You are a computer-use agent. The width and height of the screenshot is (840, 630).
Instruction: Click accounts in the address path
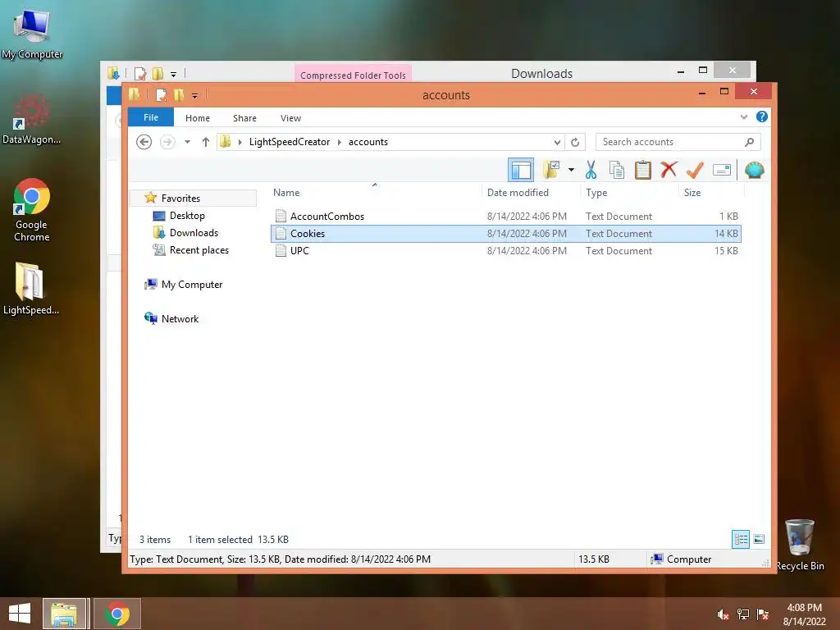pyautogui.click(x=368, y=142)
